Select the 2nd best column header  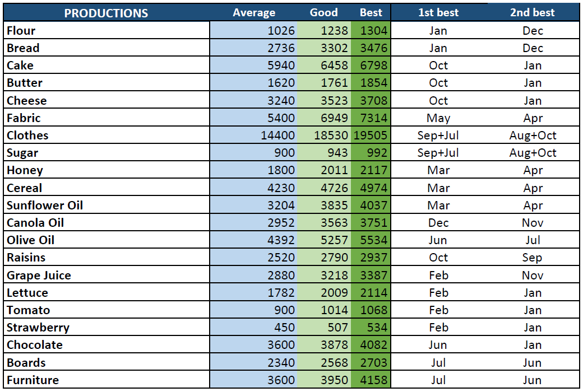pos(532,13)
